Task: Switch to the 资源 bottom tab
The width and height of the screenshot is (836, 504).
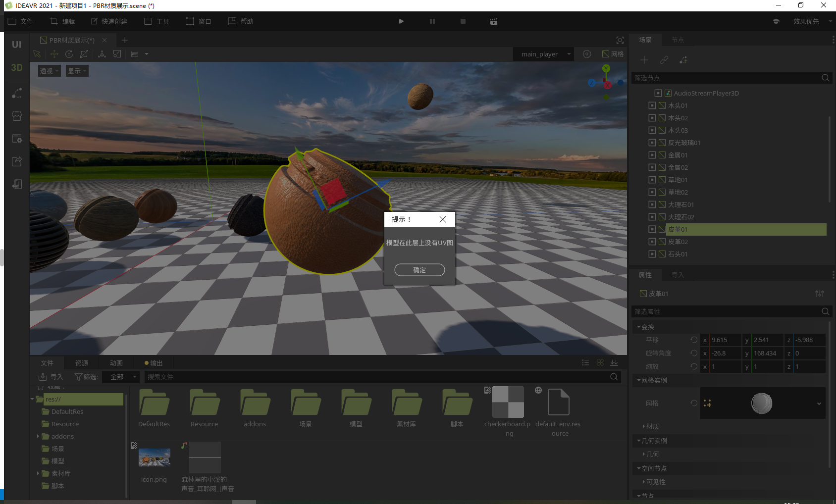Action: tap(82, 363)
